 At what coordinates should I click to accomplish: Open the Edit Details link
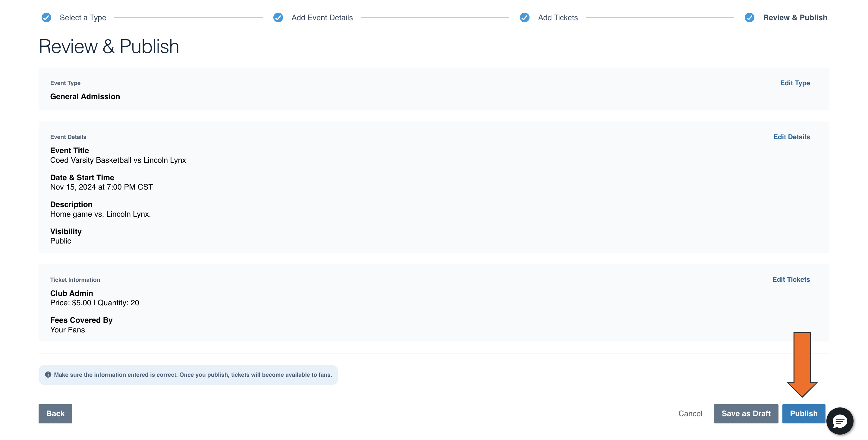coord(791,137)
